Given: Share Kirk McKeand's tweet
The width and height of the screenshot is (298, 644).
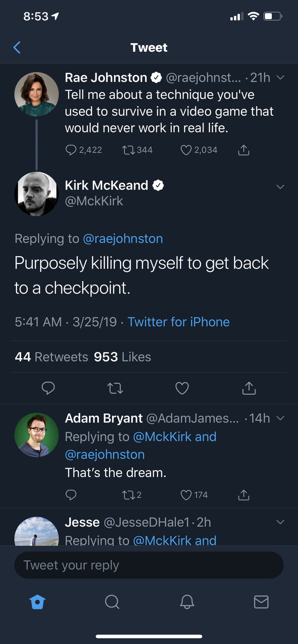Looking at the screenshot, I should [249, 388].
